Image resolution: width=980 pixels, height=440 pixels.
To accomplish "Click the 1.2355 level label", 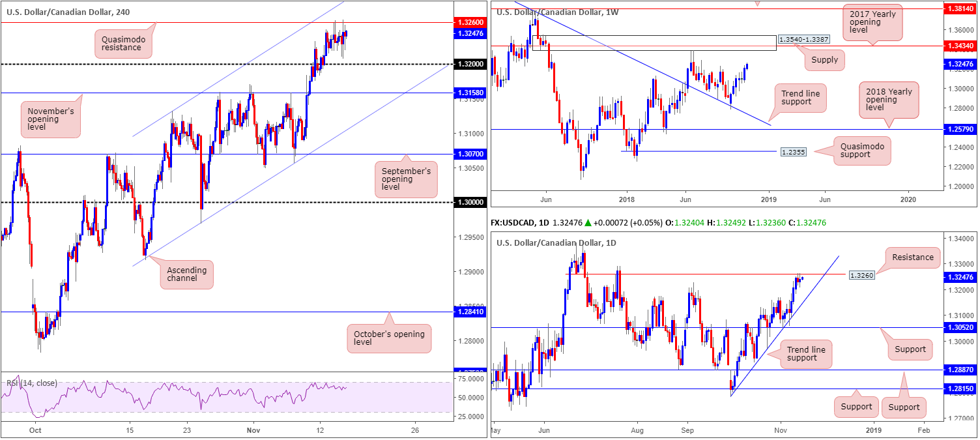I will point(794,151).
